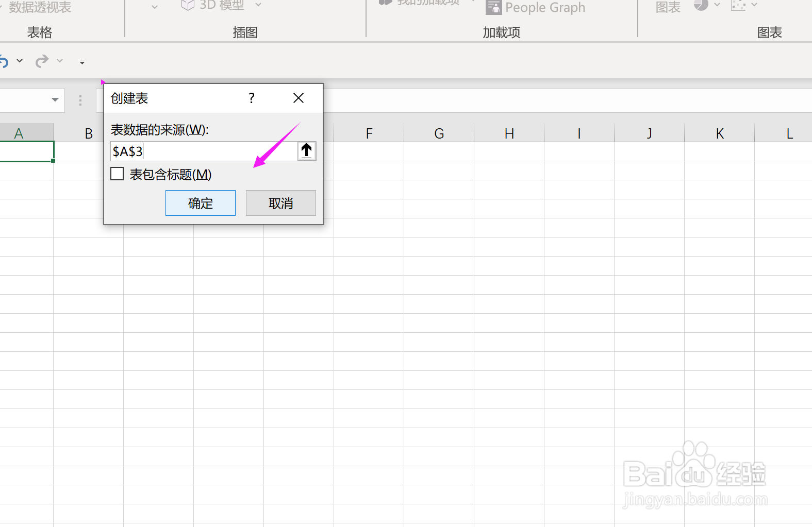Click the 创建表 dialog title
This screenshot has height=527, width=812.
(129, 98)
